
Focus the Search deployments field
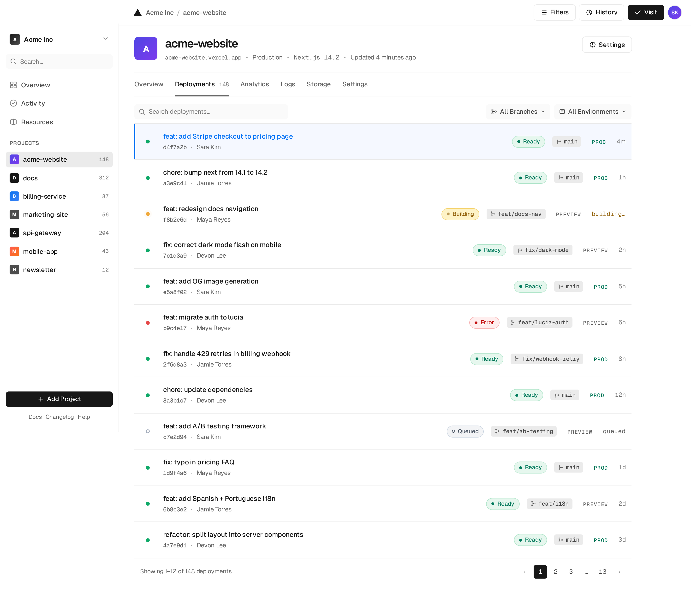[x=211, y=112]
